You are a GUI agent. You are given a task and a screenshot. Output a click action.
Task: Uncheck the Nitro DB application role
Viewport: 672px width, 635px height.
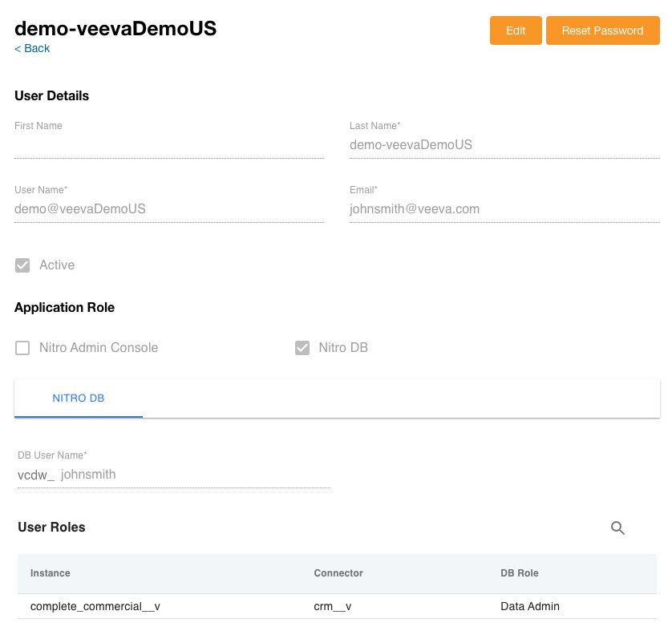(x=302, y=348)
